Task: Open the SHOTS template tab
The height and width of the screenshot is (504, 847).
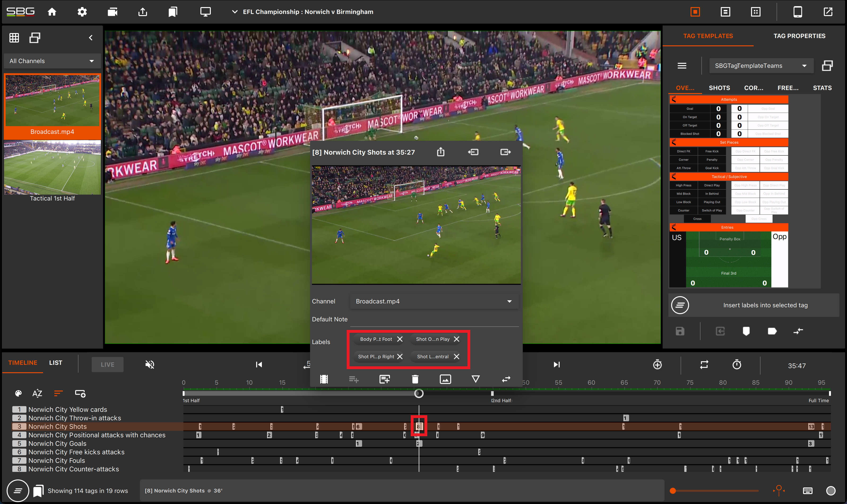Action: click(x=719, y=88)
